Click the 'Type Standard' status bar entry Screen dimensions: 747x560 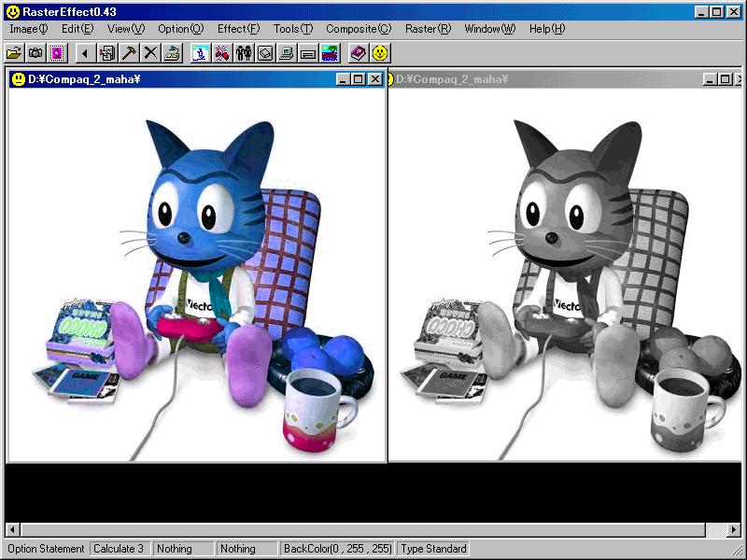coord(433,549)
